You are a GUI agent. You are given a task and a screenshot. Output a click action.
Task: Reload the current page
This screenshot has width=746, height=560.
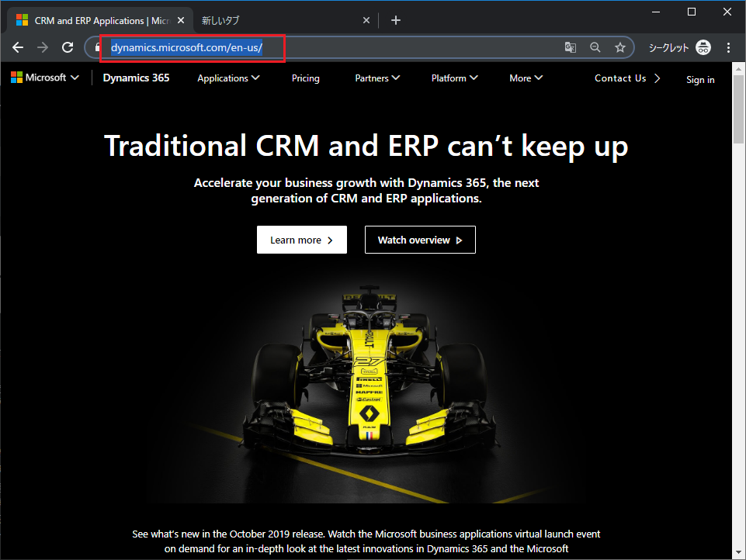tap(68, 47)
